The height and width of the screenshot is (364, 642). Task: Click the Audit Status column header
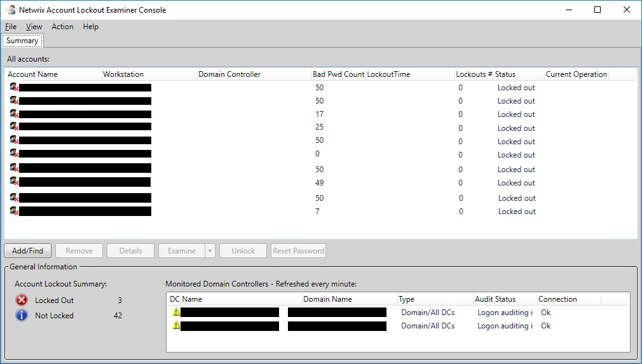(505, 299)
